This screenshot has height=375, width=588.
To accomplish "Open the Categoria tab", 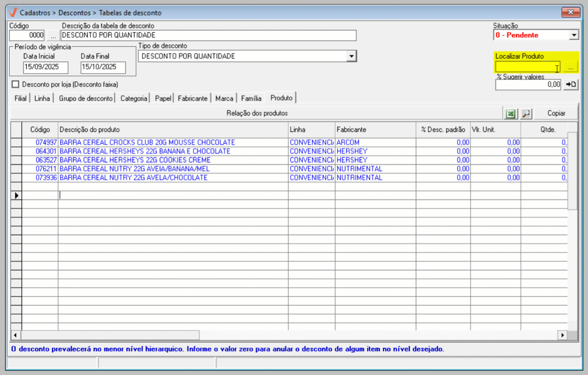I will click(x=133, y=98).
